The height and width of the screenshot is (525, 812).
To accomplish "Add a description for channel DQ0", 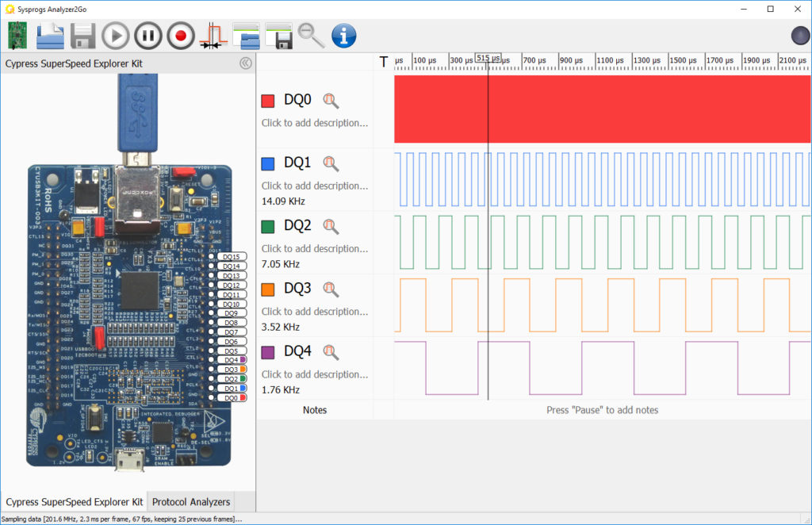I will pos(315,123).
